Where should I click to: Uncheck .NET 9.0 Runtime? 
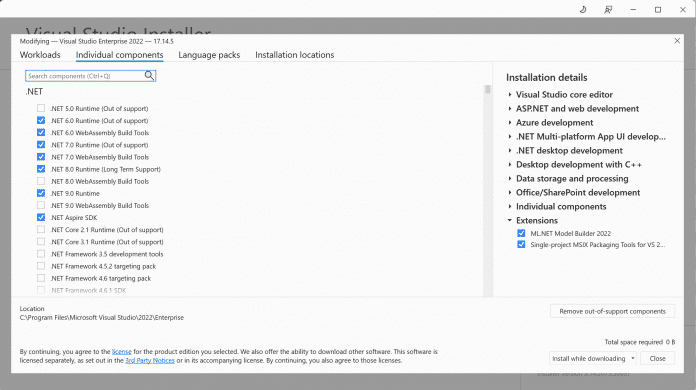[x=41, y=193]
